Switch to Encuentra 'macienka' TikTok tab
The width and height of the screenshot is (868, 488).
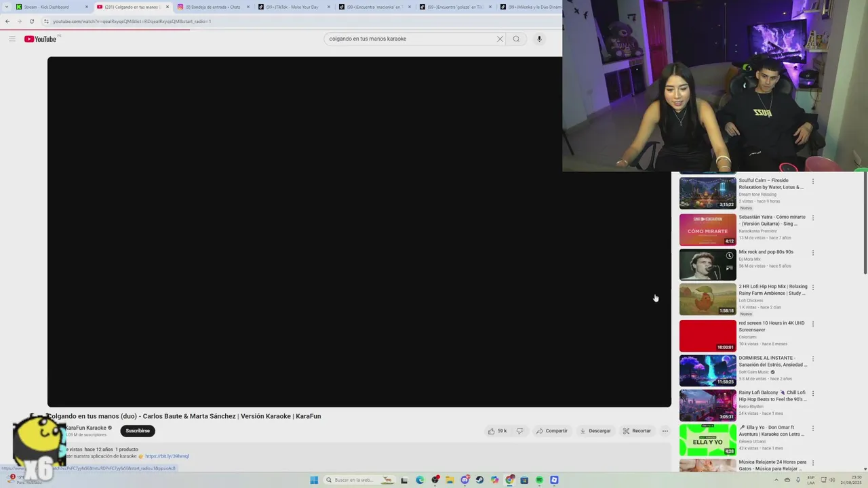coord(374,7)
